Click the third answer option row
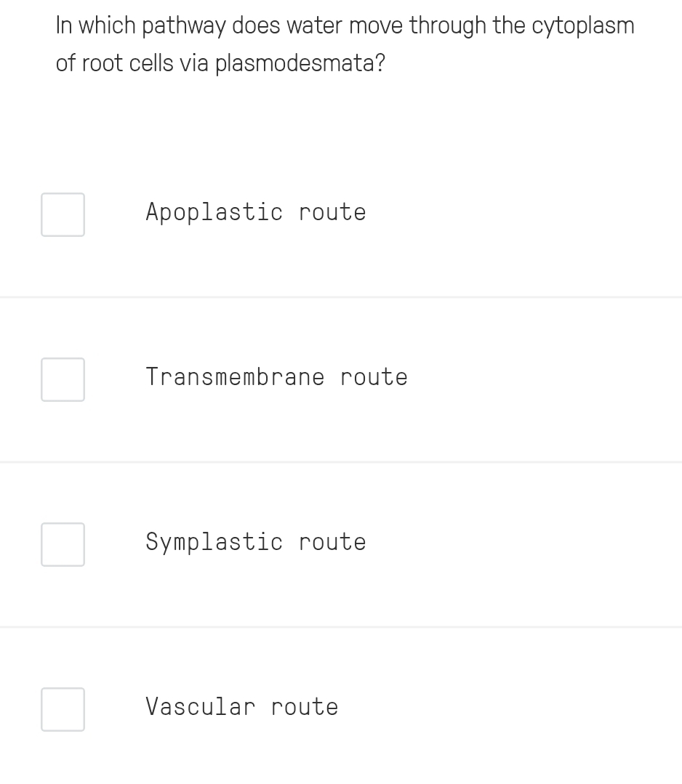Viewport: 682px width, 784px height. click(341, 544)
